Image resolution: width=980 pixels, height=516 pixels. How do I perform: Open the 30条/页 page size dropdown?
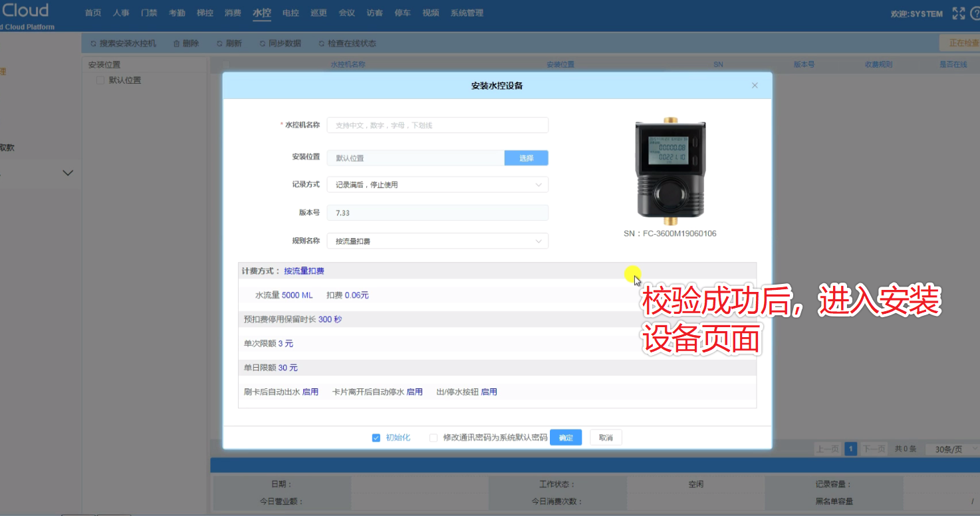952,449
